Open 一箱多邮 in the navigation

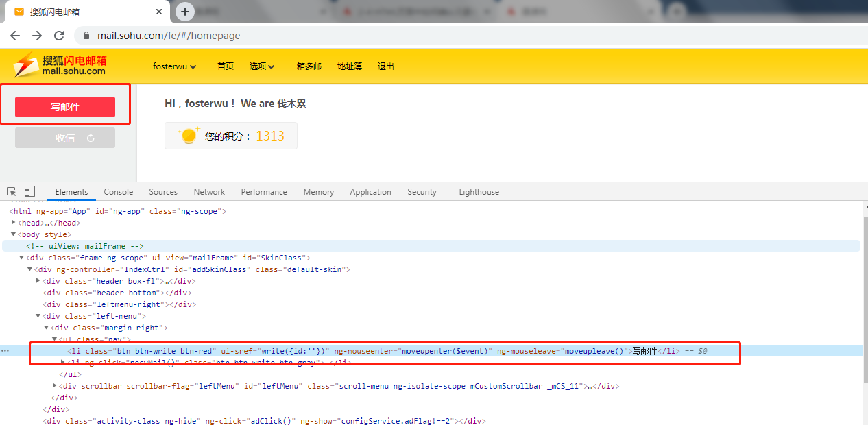pos(305,66)
